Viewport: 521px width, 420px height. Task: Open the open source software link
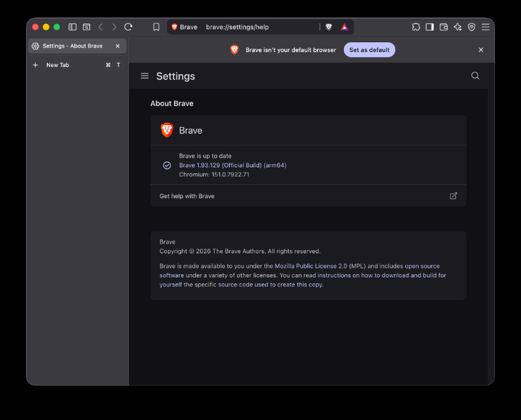click(x=300, y=271)
